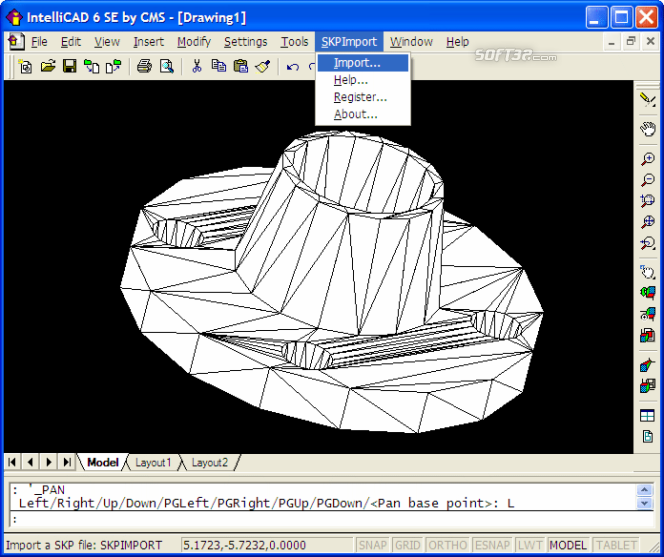Save the drawing with the floppy icon

(x=69, y=66)
